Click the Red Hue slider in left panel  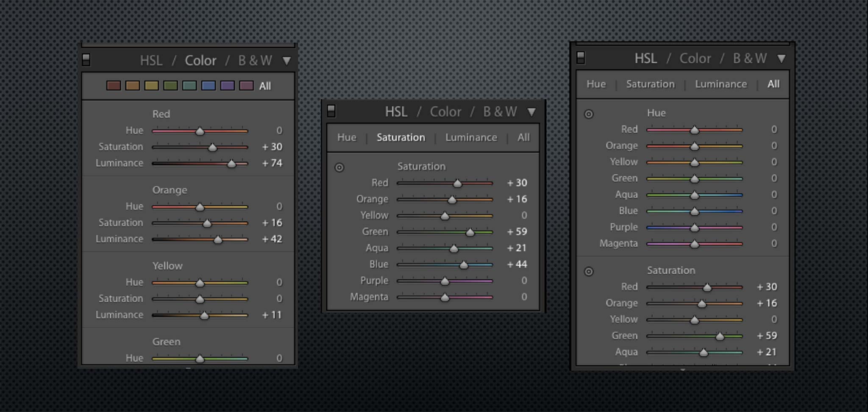tap(200, 131)
